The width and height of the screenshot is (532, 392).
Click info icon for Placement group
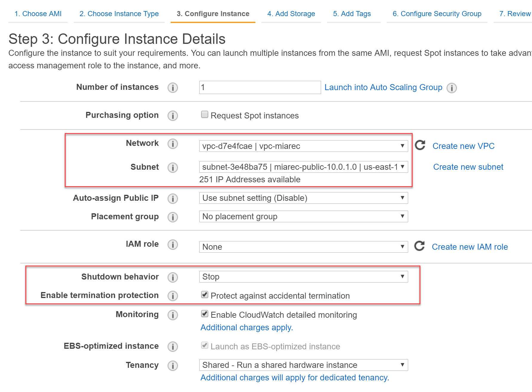coord(173,217)
